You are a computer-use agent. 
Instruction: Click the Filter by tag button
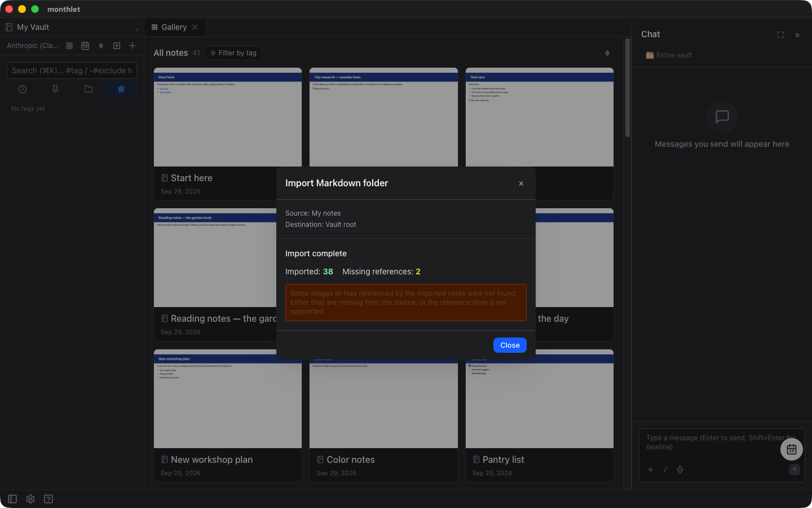pyautogui.click(x=233, y=53)
